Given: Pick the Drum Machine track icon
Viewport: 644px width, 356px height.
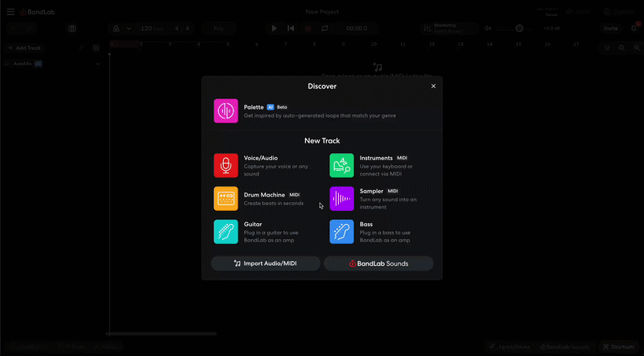Looking at the screenshot, I should coord(226,199).
